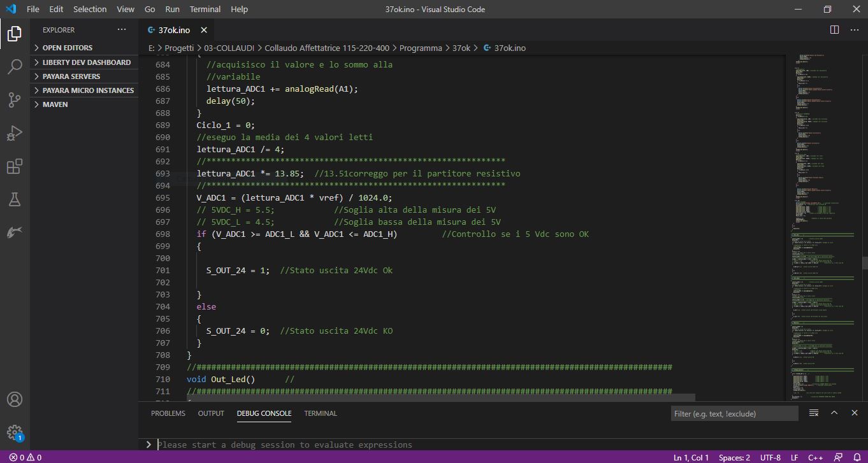This screenshot has height=463, width=868.
Task: Click the debug console filter input
Action: (734, 414)
